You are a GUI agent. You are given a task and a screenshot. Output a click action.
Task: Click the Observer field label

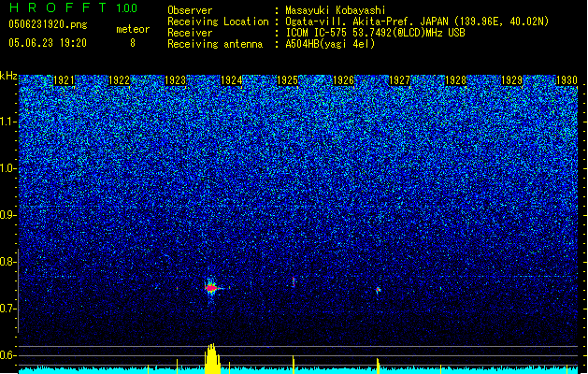tap(190, 10)
